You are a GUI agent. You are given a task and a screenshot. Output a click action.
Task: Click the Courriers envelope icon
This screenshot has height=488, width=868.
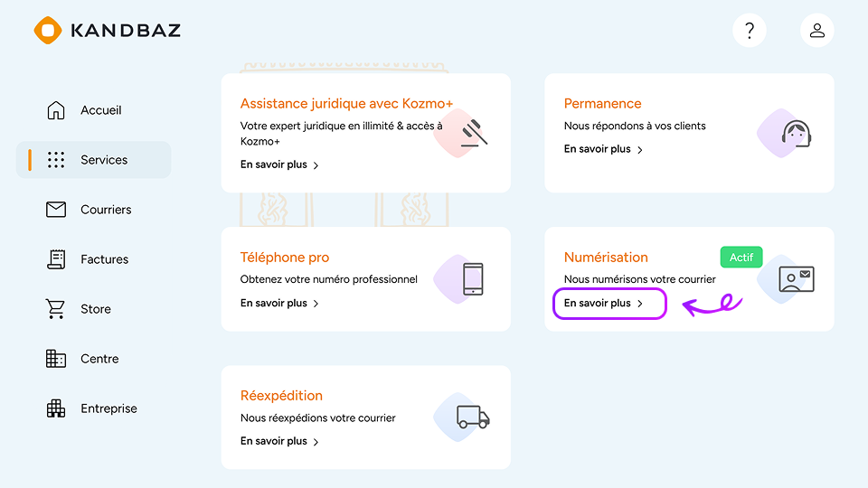click(56, 210)
